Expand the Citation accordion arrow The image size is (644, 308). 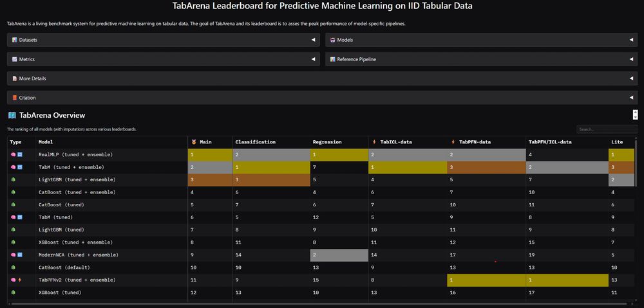pyautogui.click(x=631, y=98)
